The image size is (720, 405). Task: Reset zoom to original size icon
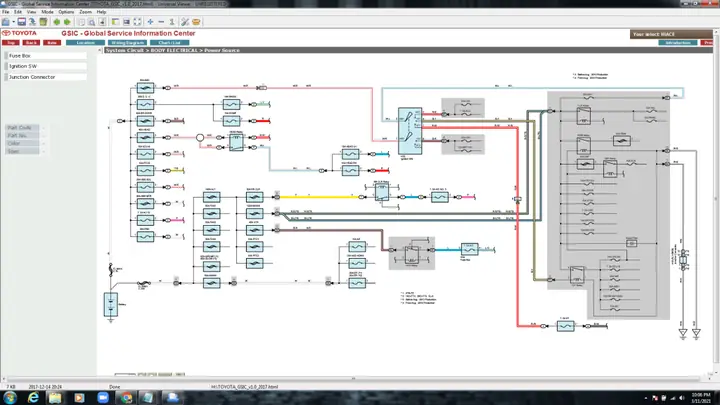(x=172, y=22)
